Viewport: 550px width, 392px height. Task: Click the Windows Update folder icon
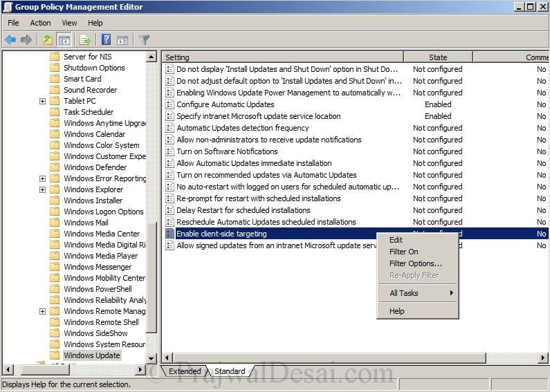(55, 355)
